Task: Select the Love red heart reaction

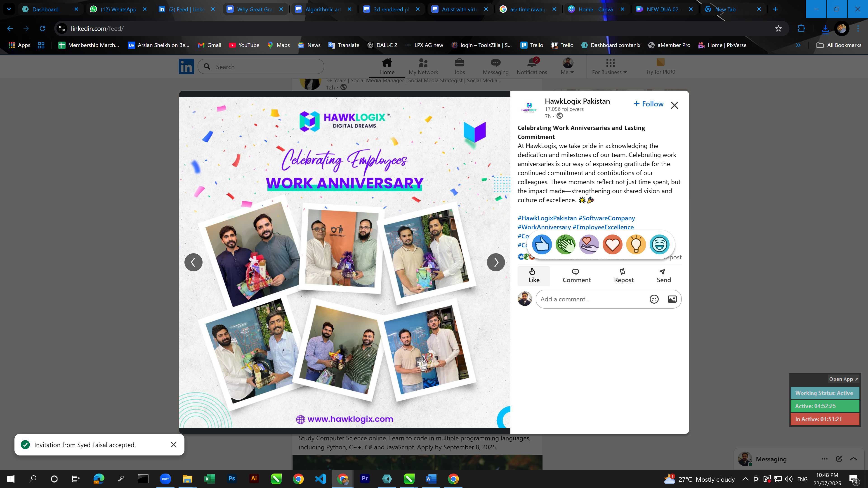Action: click(x=612, y=244)
